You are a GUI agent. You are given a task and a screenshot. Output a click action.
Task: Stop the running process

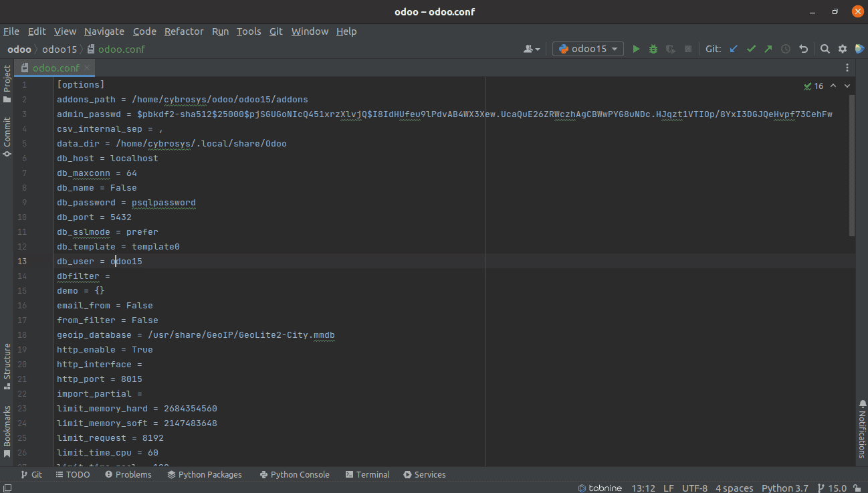pyautogui.click(x=688, y=49)
